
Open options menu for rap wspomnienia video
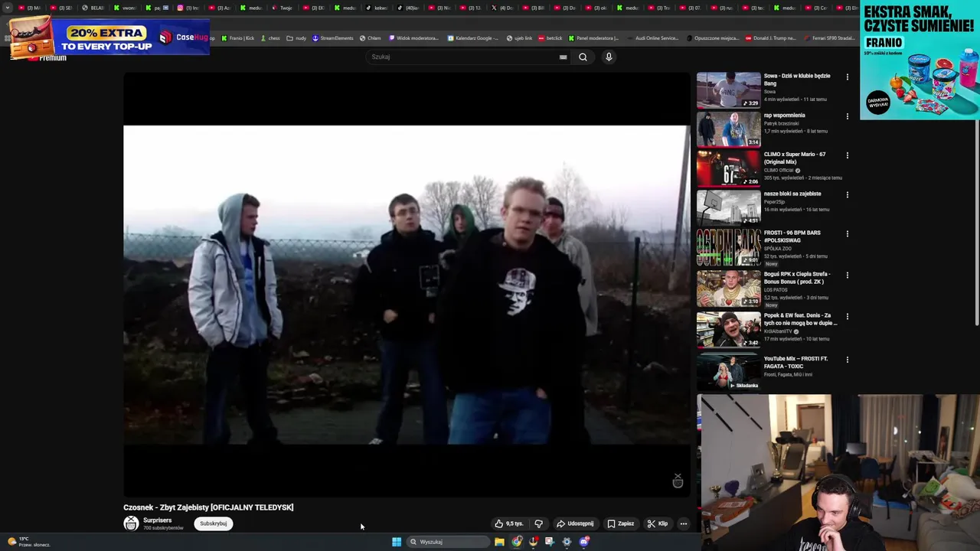point(847,116)
